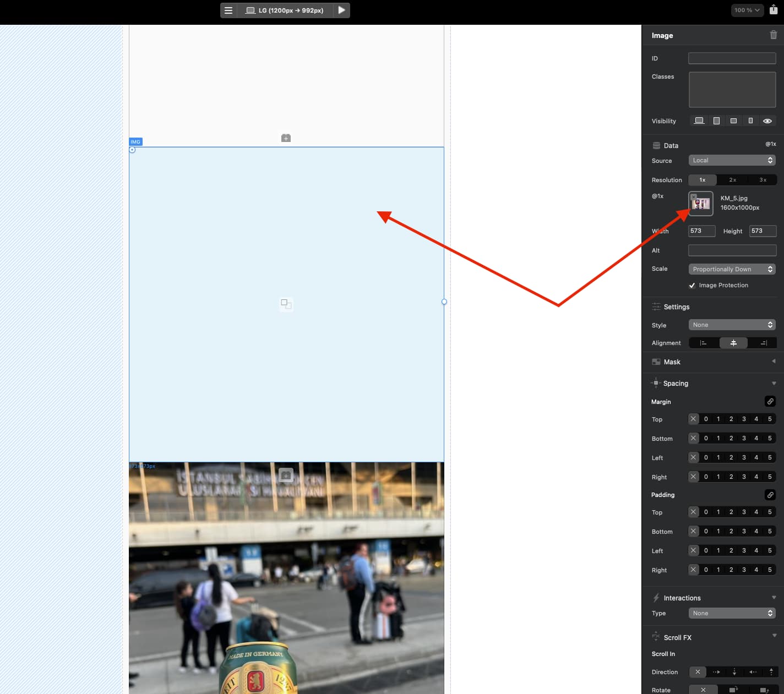Viewport: 784px width, 694px height.
Task: Set alignment to left
Action: (x=703, y=343)
